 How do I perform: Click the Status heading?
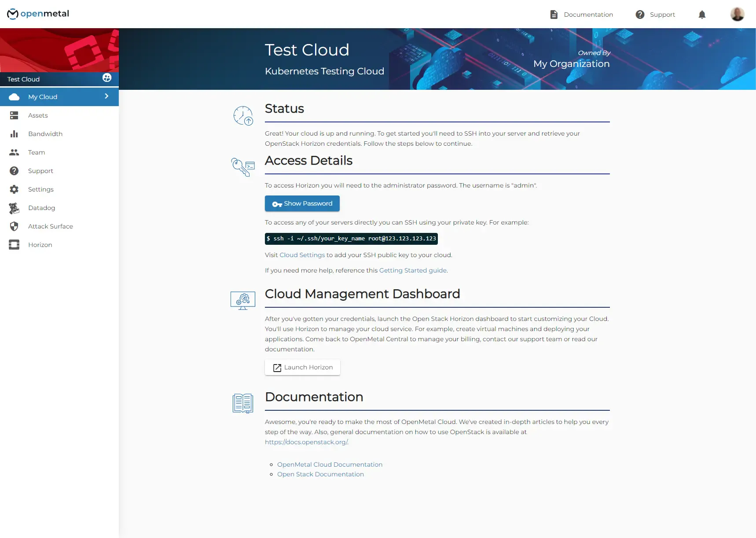coord(284,109)
